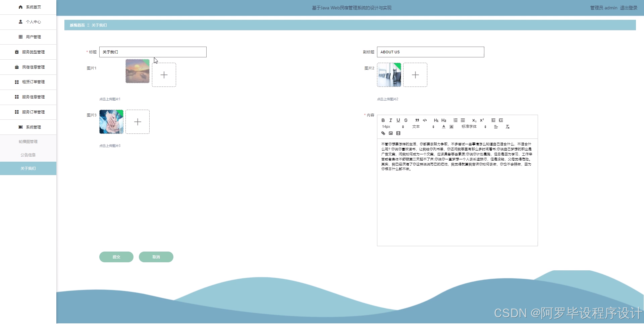644x324 pixels.
Task: Open the 文本 paragraph format dropdown
Action: click(416, 126)
